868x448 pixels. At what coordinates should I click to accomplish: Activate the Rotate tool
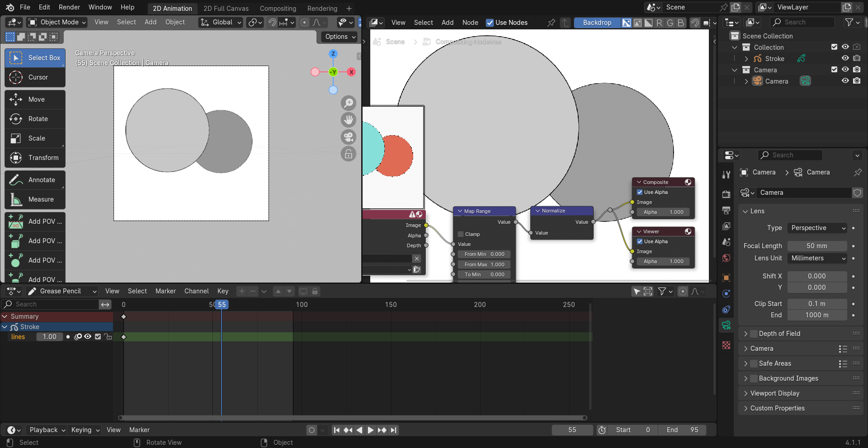tap(35, 119)
